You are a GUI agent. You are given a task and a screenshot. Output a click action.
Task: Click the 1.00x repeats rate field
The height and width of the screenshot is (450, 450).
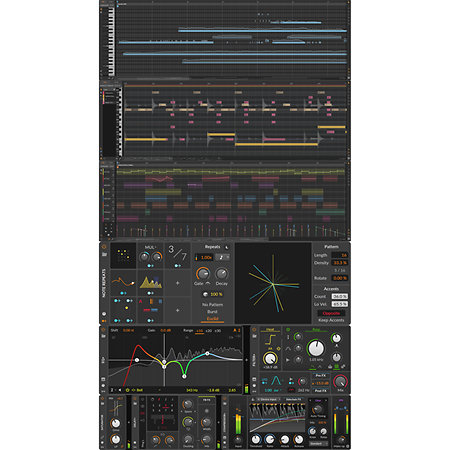pyautogui.click(x=205, y=257)
